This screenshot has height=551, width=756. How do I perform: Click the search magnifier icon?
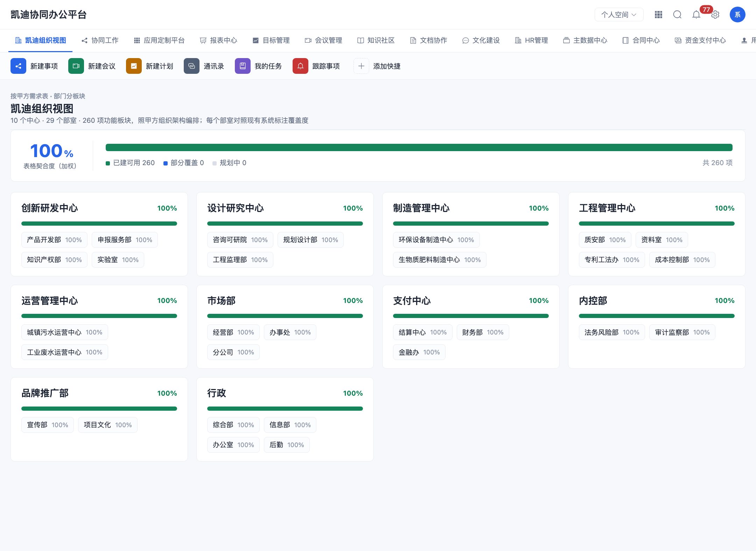[x=677, y=15]
